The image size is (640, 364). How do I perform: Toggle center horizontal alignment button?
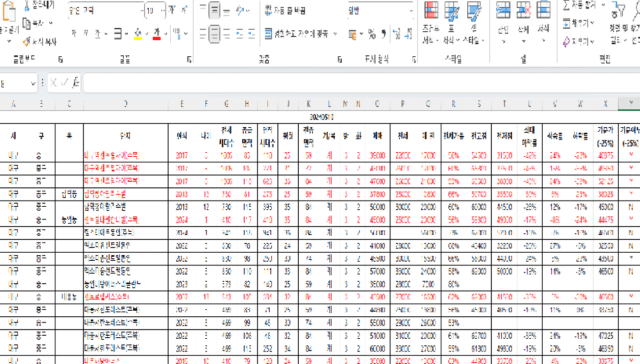click(x=214, y=34)
